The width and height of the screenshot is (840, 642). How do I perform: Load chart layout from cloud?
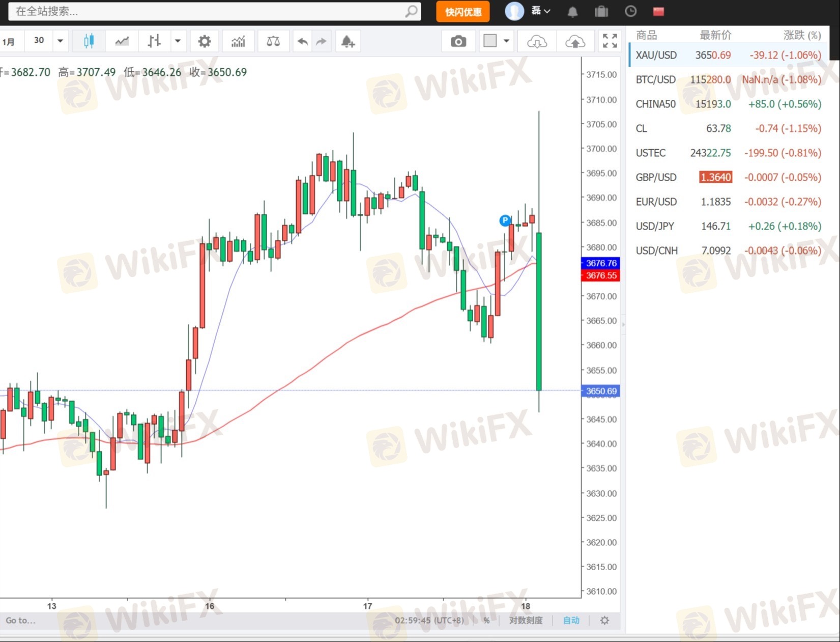[x=537, y=41]
